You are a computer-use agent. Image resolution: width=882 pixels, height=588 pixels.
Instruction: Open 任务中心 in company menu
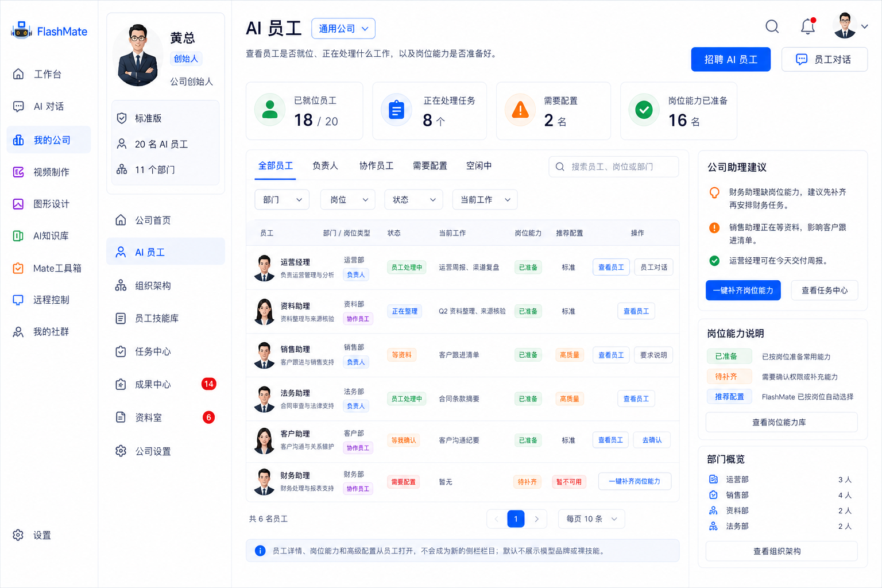coord(165,351)
